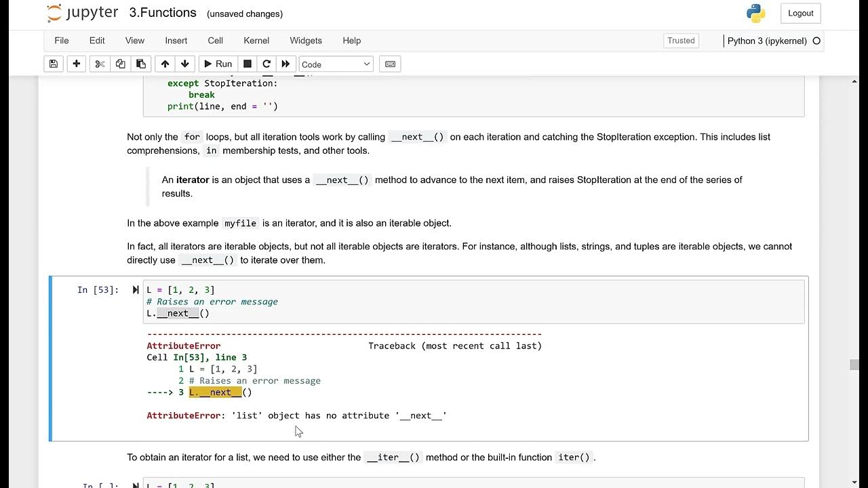Restart kernel and rerun all cells
Viewport: 868px width, 488px height.
[285, 64]
